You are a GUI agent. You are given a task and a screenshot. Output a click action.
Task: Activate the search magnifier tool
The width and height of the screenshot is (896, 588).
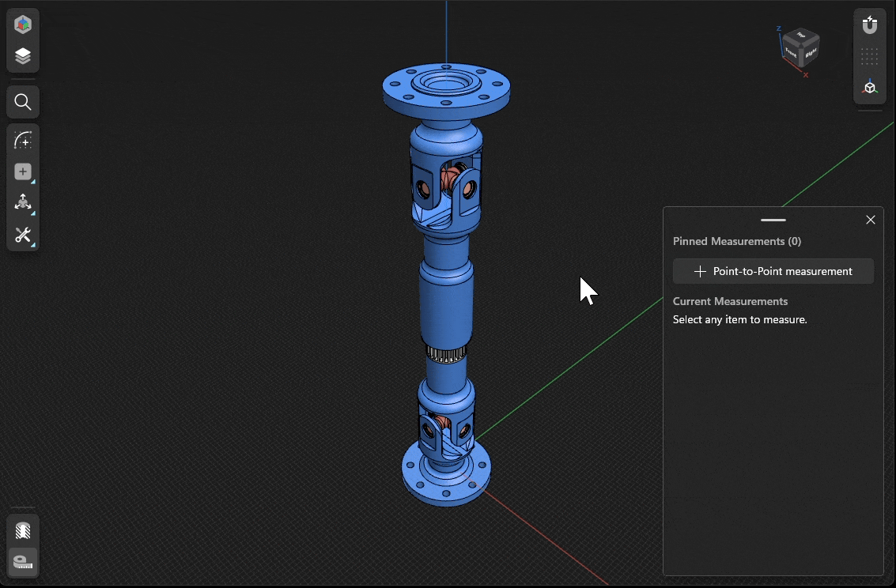[22, 101]
